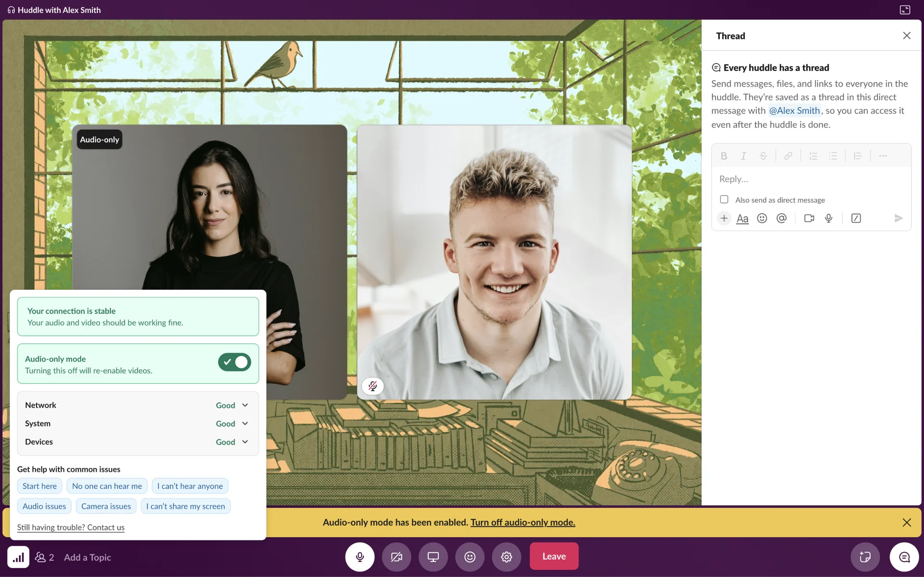Expand the Network status details
The width and height of the screenshot is (924, 577).
[x=245, y=405]
